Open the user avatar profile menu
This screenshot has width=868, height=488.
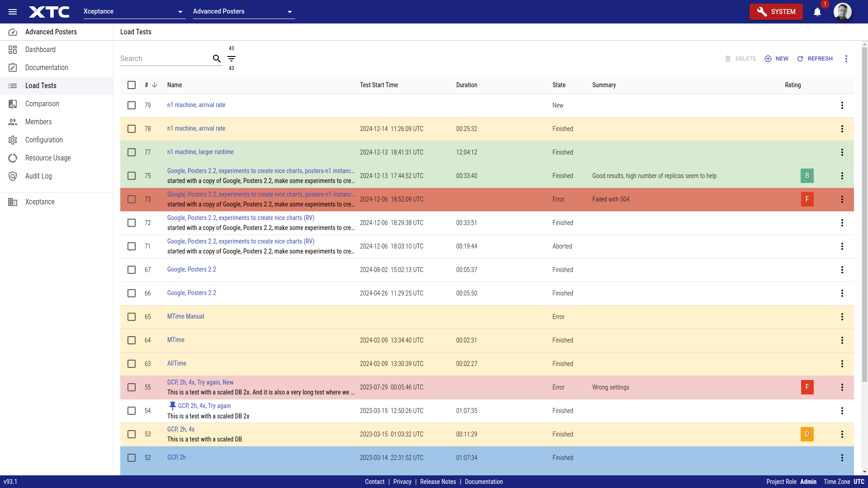843,12
